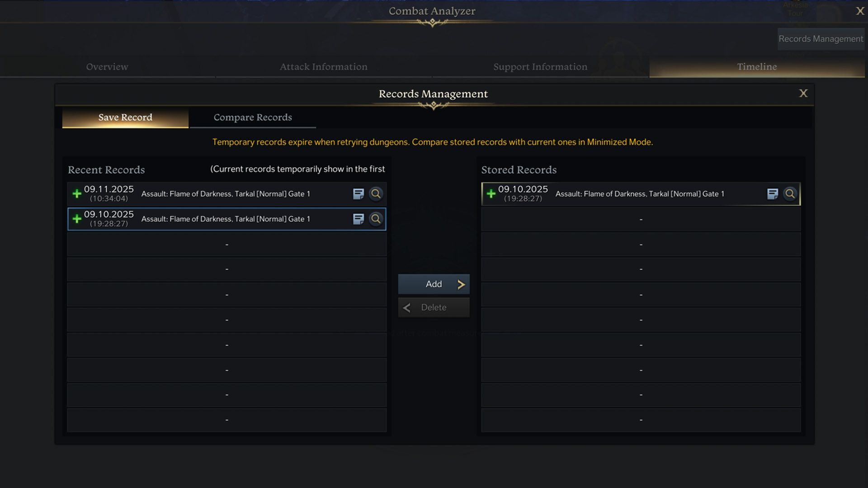Click green plus on 09.11.2025 recent record
The height and width of the screenshot is (488, 868).
77,194
